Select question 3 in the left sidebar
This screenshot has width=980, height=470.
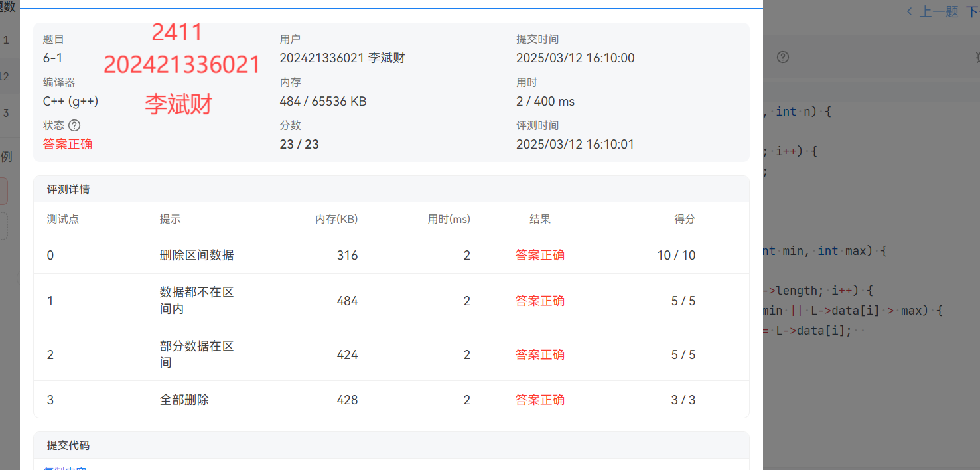6,113
